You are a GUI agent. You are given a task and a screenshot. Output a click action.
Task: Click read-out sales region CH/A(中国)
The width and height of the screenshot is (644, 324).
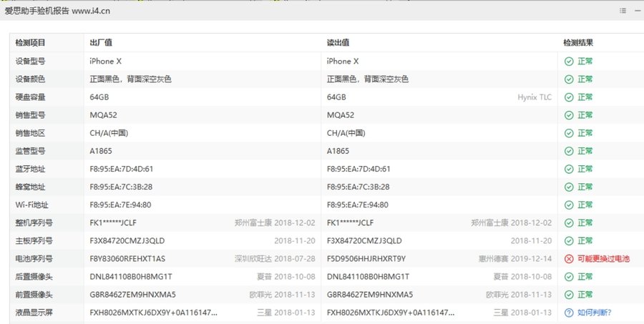346,133
